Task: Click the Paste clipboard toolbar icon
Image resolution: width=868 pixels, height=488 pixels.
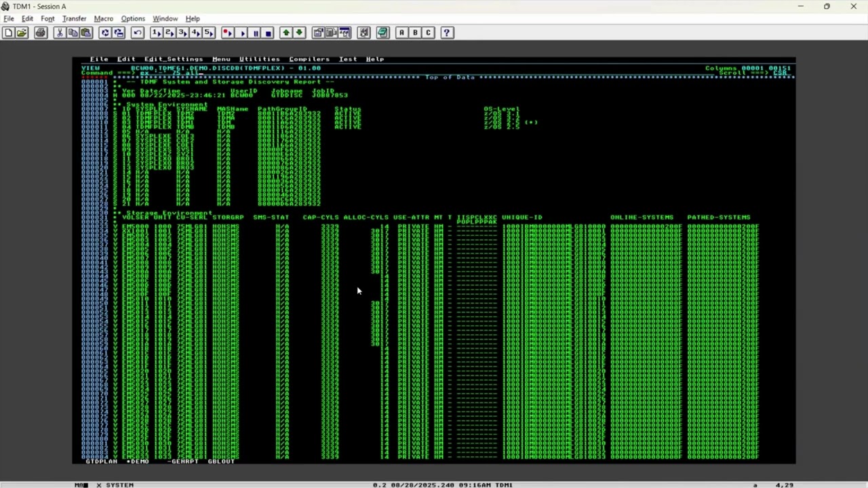Action: 86,33
